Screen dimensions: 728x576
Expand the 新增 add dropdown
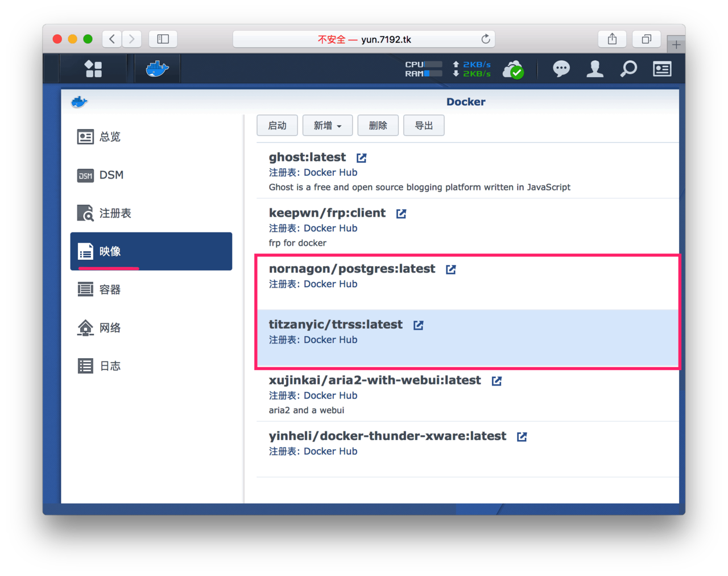328,125
